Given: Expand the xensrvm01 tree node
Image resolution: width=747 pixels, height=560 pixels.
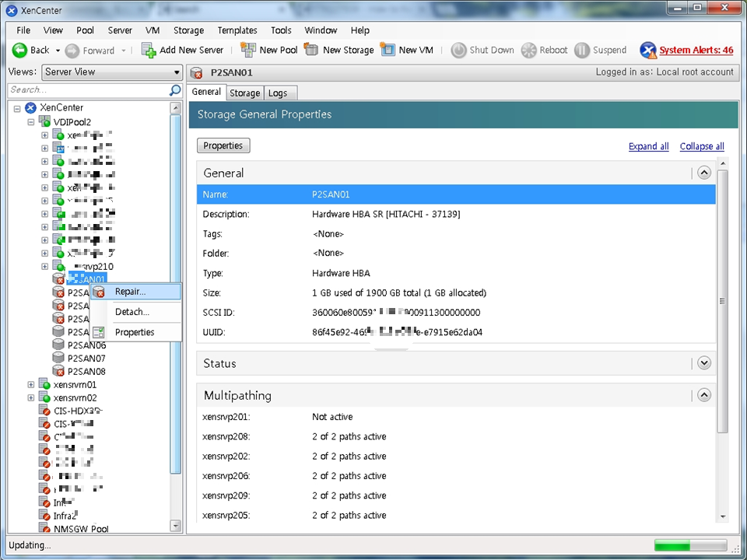Looking at the screenshot, I should 31,384.
